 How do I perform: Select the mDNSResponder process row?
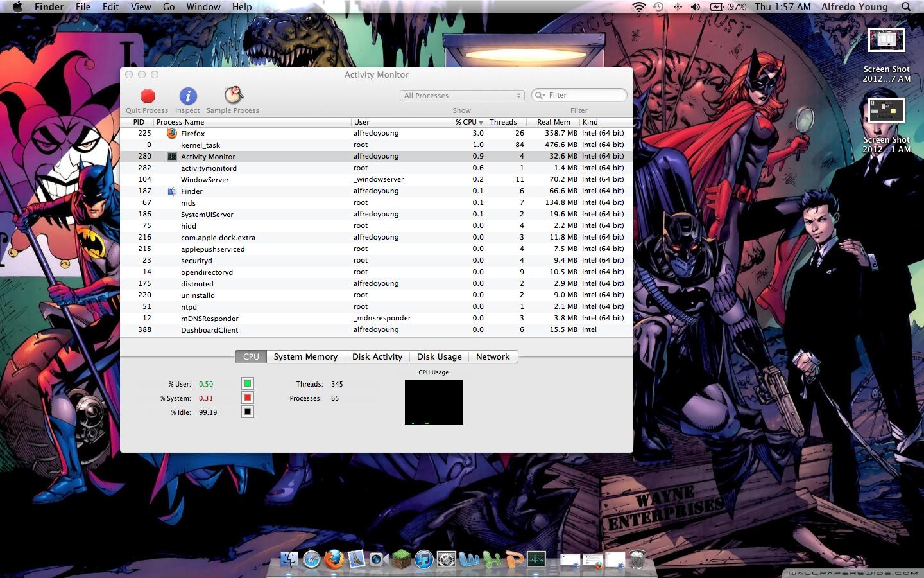pyautogui.click(x=376, y=319)
